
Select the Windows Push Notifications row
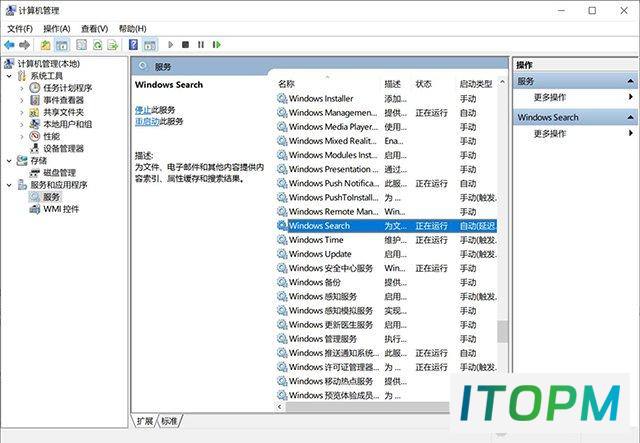(x=386, y=183)
